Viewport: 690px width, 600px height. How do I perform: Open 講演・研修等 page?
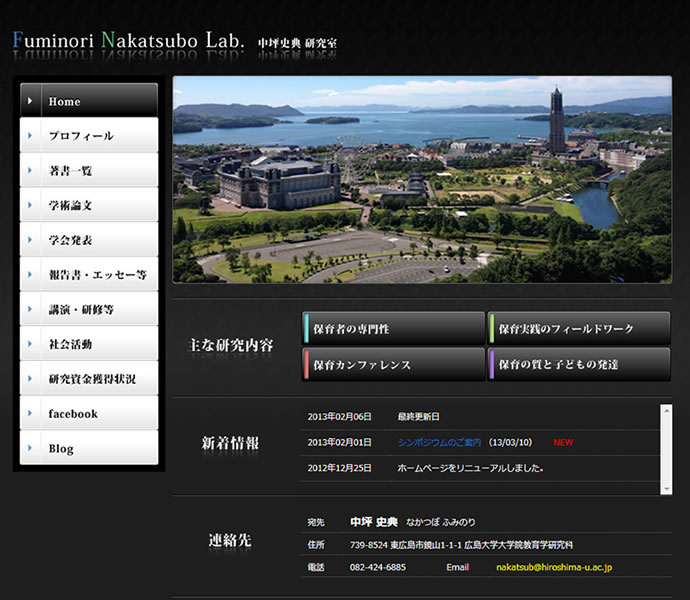click(x=89, y=310)
